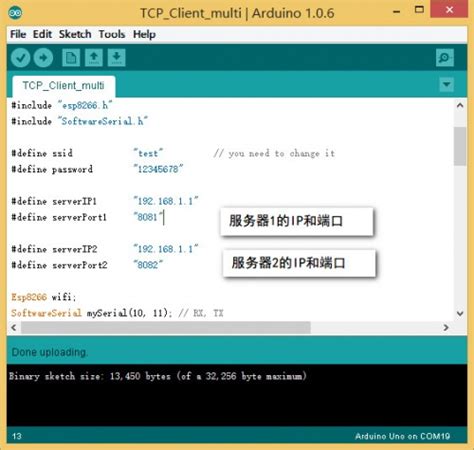
Task: Open the Edit menu
Action: coord(42,34)
